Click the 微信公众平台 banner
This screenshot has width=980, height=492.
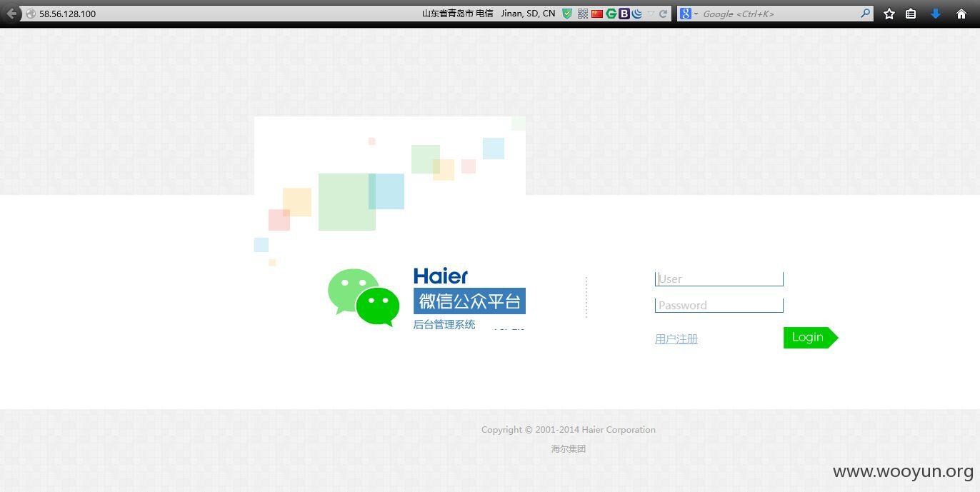tap(469, 301)
